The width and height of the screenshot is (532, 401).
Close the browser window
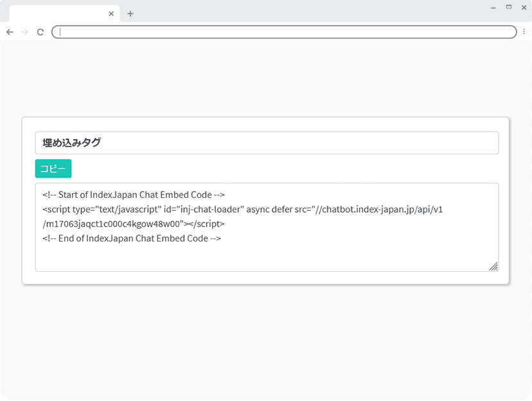click(x=524, y=7)
